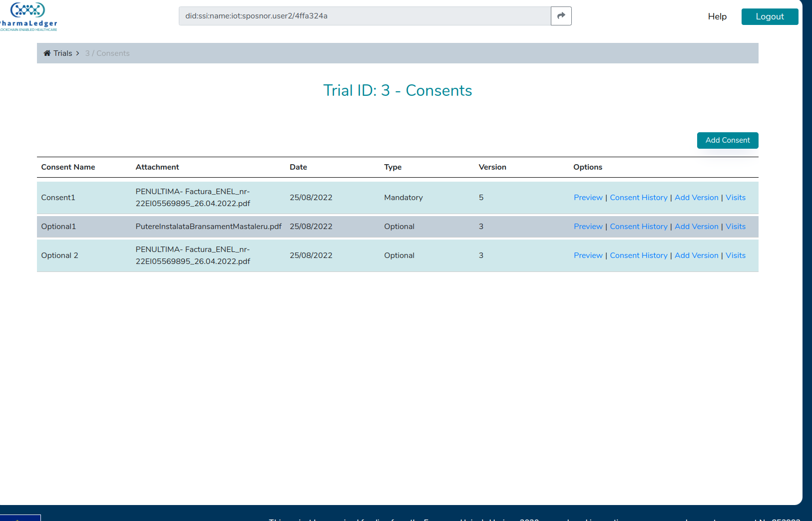Viewport: 812px width, 521px height.
Task: Open the Trials breadcrumb link
Action: tap(62, 53)
